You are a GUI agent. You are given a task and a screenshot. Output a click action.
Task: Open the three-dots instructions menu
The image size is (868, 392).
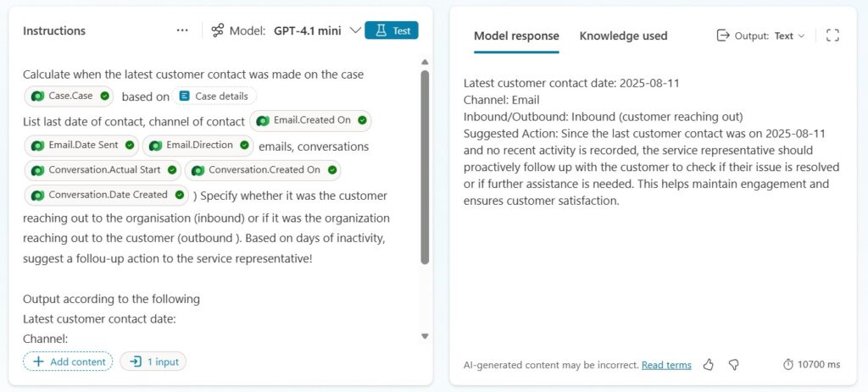click(x=182, y=30)
